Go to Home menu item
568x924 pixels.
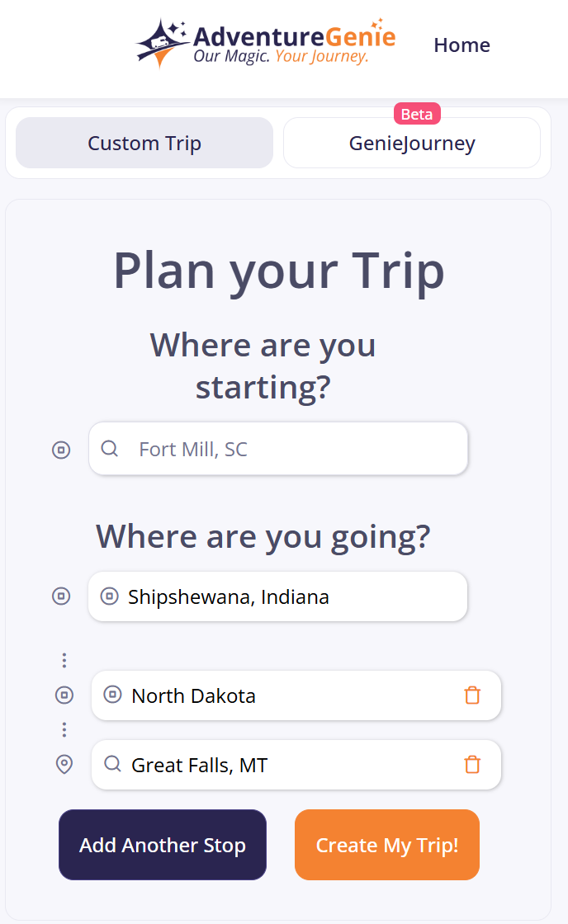coord(461,45)
